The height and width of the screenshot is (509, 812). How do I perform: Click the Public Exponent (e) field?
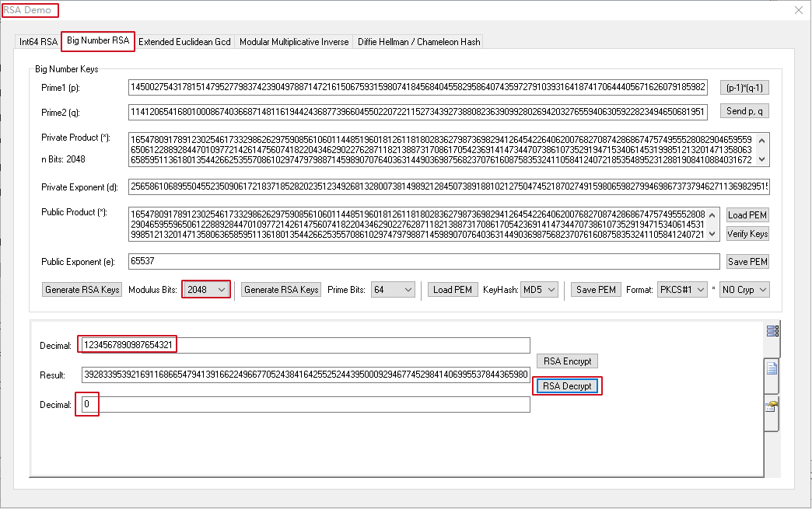424,262
